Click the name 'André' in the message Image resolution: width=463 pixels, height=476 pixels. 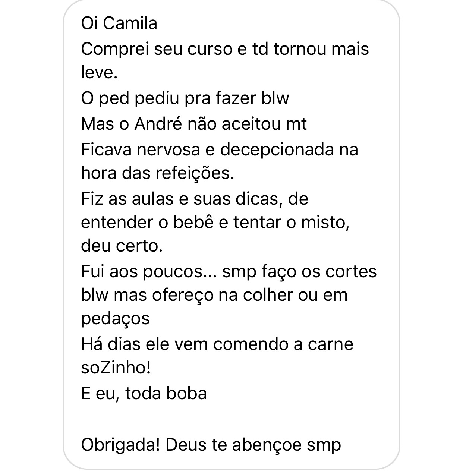click(158, 124)
